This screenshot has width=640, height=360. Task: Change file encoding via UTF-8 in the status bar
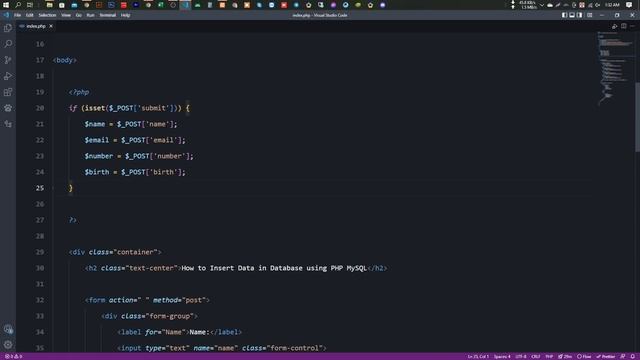pyautogui.click(x=521, y=357)
